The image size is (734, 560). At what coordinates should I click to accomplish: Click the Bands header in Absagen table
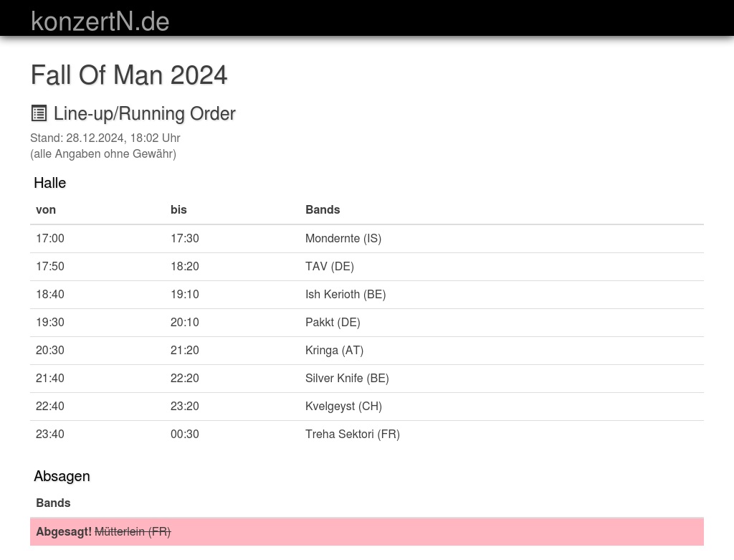(53, 503)
